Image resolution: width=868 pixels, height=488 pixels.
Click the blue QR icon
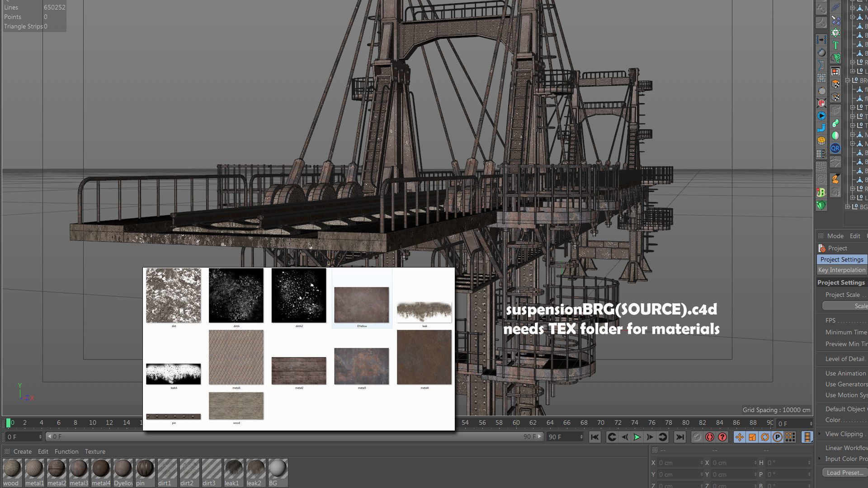coord(835,148)
